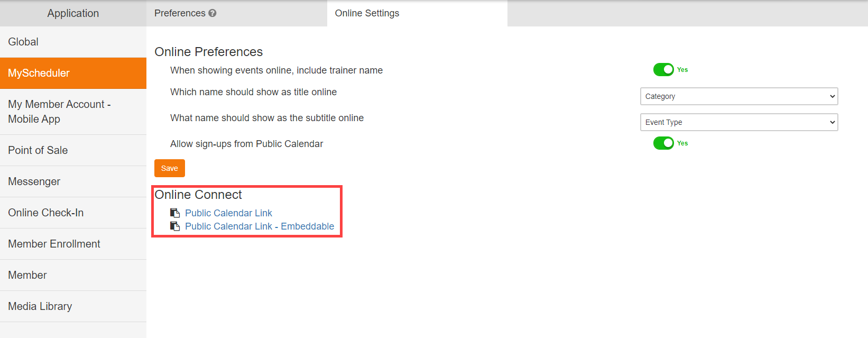Open the Global settings section
The width and height of the screenshot is (868, 338).
pos(73,42)
